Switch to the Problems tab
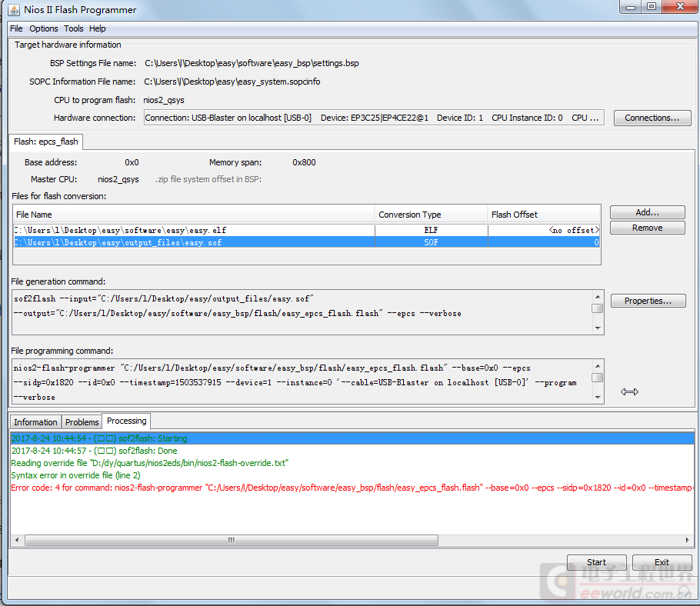Image resolution: width=700 pixels, height=606 pixels. 82,422
